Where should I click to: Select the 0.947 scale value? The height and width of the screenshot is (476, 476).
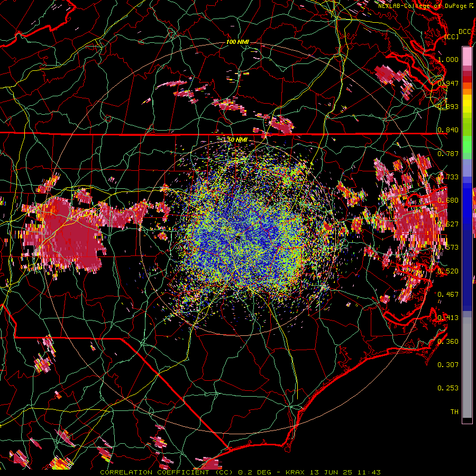[448, 83]
